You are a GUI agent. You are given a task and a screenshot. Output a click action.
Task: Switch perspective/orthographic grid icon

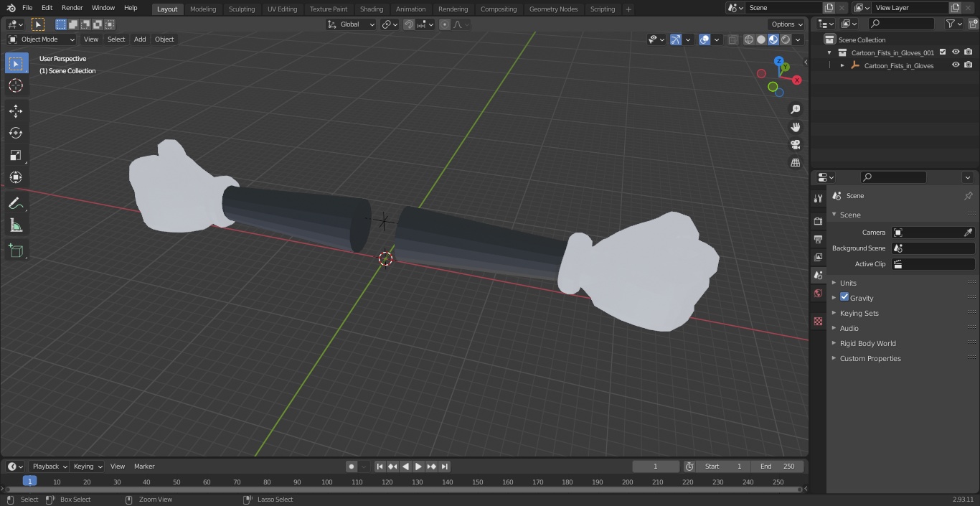tap(795, 163)
